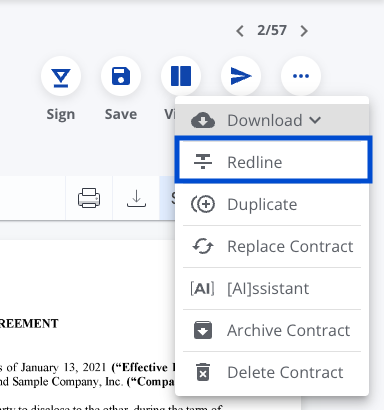This screenshot has height=410, width=384.
Task: Click the Delete trash can icon
Action: (x=203, y=372)
